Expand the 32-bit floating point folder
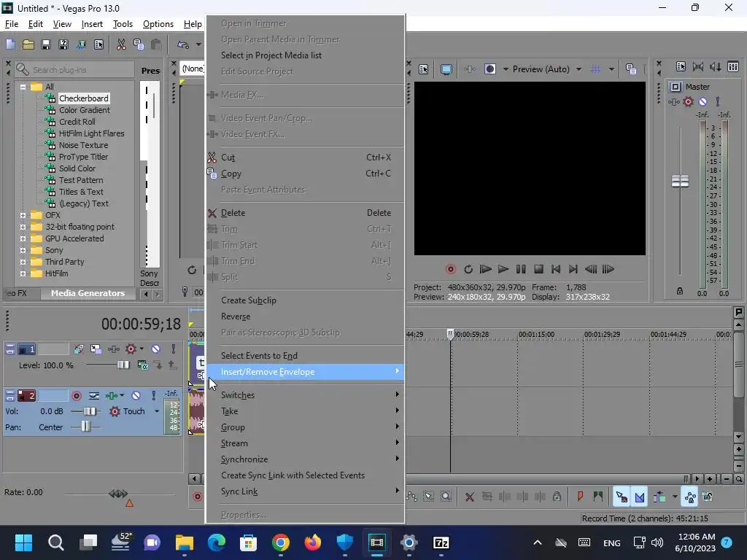747x560 pixels. click(x=23, y=227)
